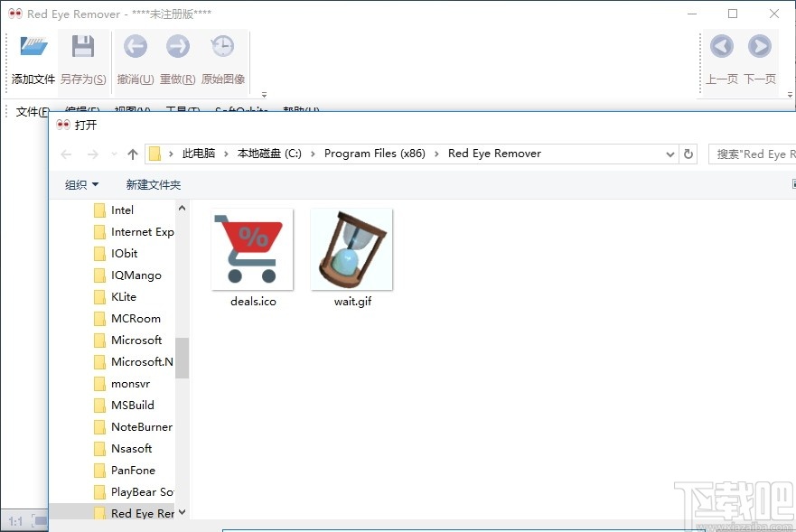Screen dimensions: 796x532
Task: Open the address bar history dropdown
Action: (670, 154)
